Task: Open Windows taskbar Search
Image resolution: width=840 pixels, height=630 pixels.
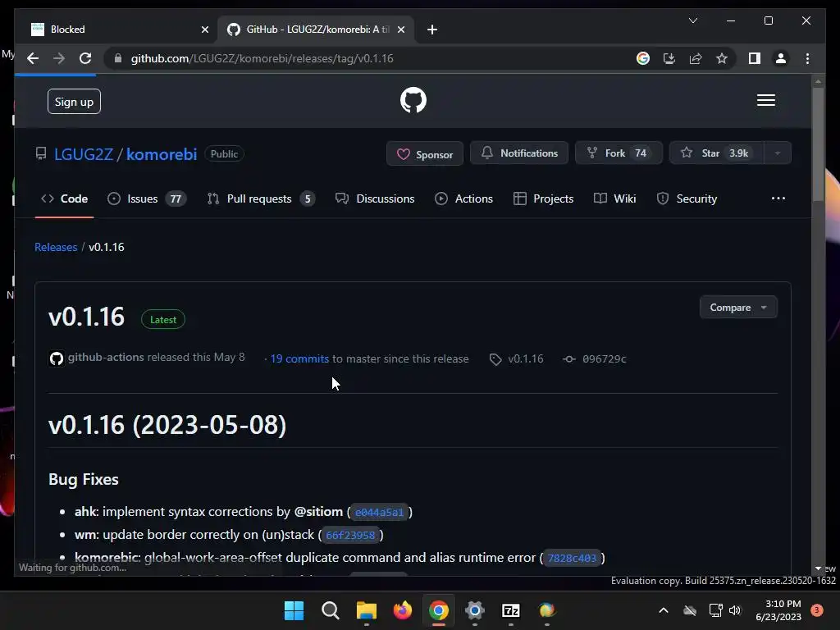Action: click(330, 610)
